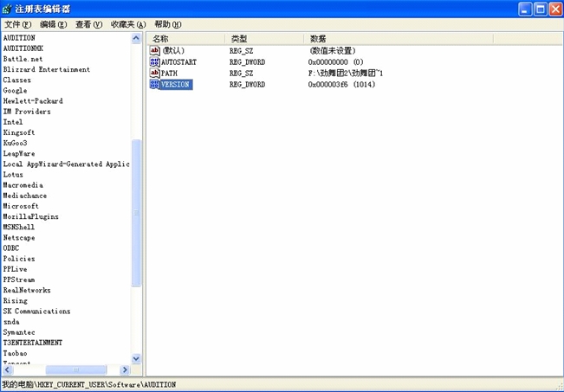The image size is (564, 392).
Task: Select the Microsoft key in the tree
Action: [21, 206]
